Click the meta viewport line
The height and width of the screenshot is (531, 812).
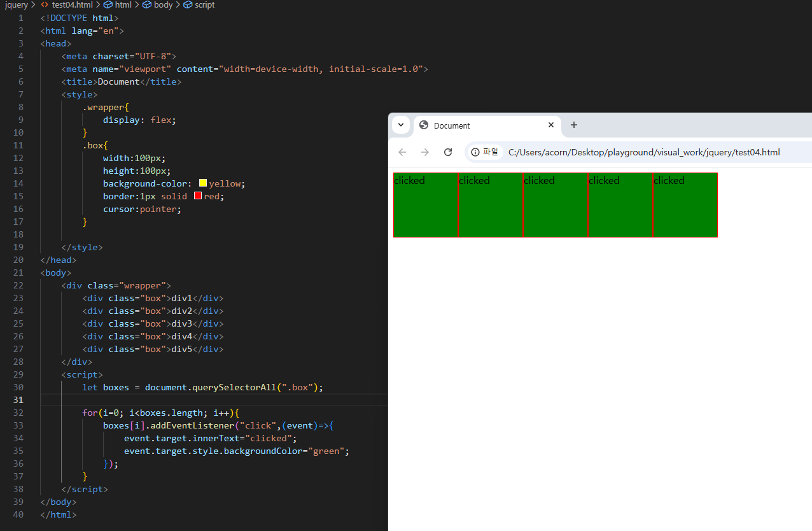245,69
